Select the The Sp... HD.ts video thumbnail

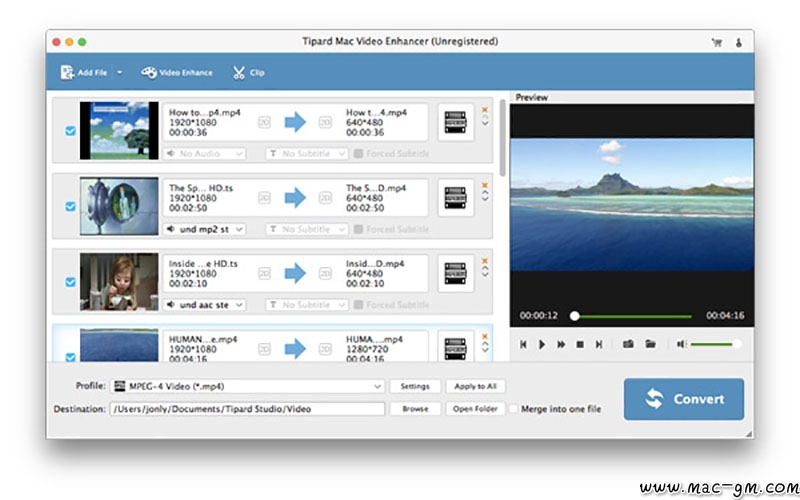coord(119,206)
